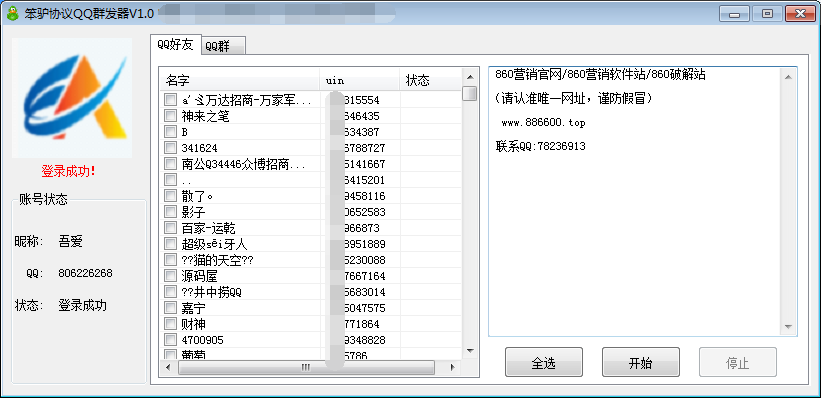Tick the checkbox for 嘉宁
This screenshot has width=821, height=398.
[170, 307]
